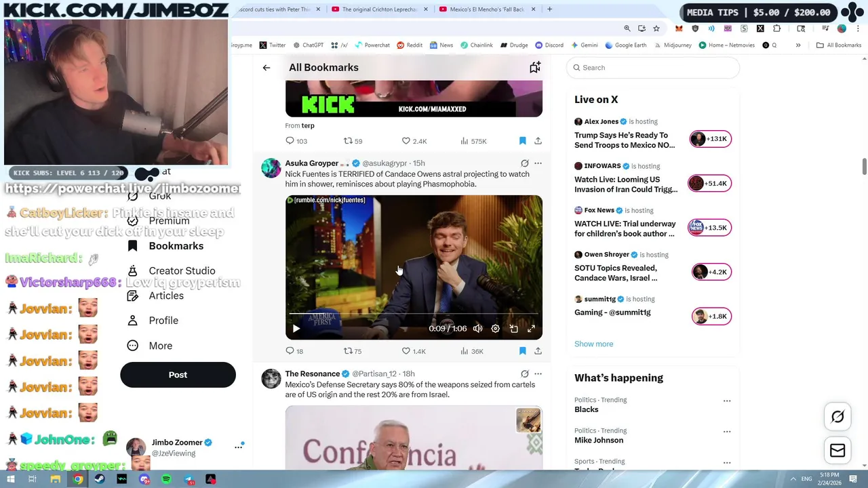Like the post showing 2.4K likes
The image size is (868, 488).
[414, 141]
